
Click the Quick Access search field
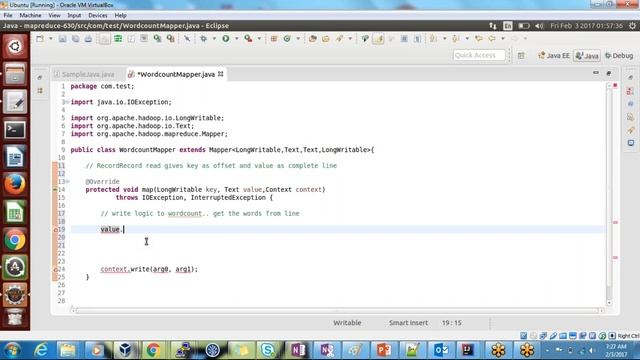coord(479,55)
